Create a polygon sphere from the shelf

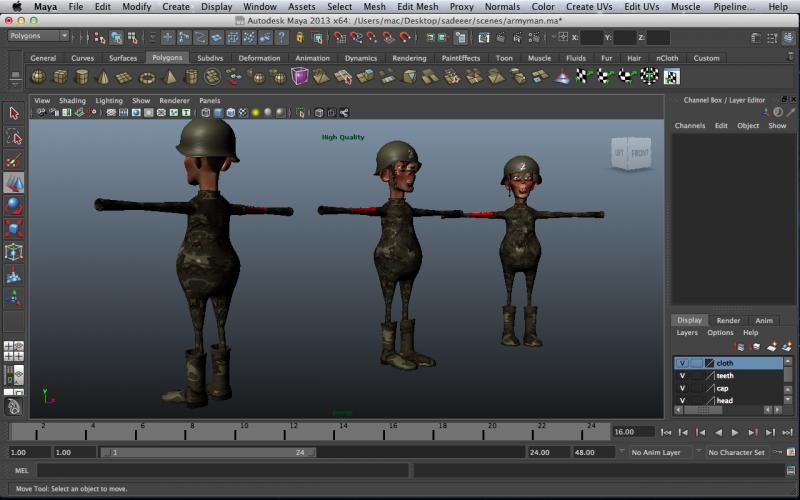coord(38,77)
